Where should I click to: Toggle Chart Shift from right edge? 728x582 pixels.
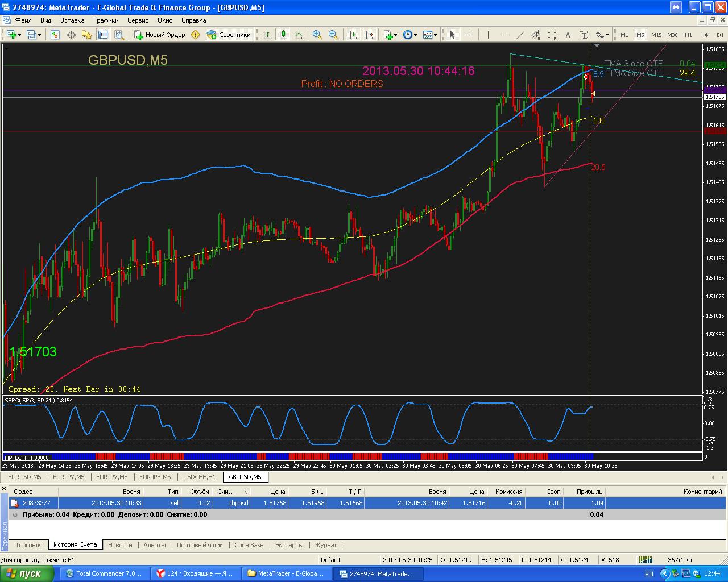pyautogui.click(x=369, y=35)
